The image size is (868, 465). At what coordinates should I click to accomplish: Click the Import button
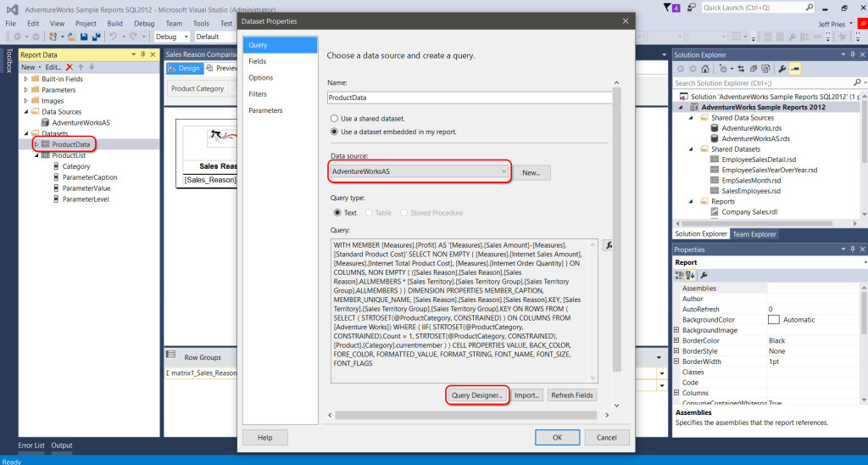526,395
